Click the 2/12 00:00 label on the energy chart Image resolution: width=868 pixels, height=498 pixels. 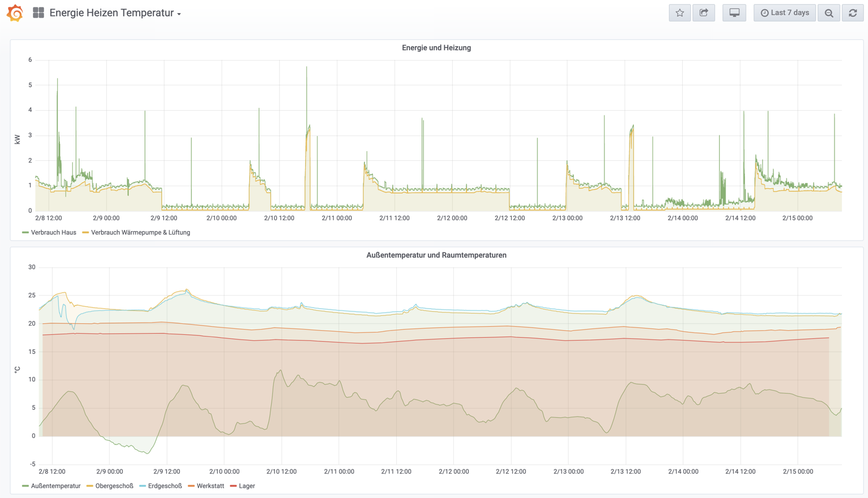pos(452,218)
